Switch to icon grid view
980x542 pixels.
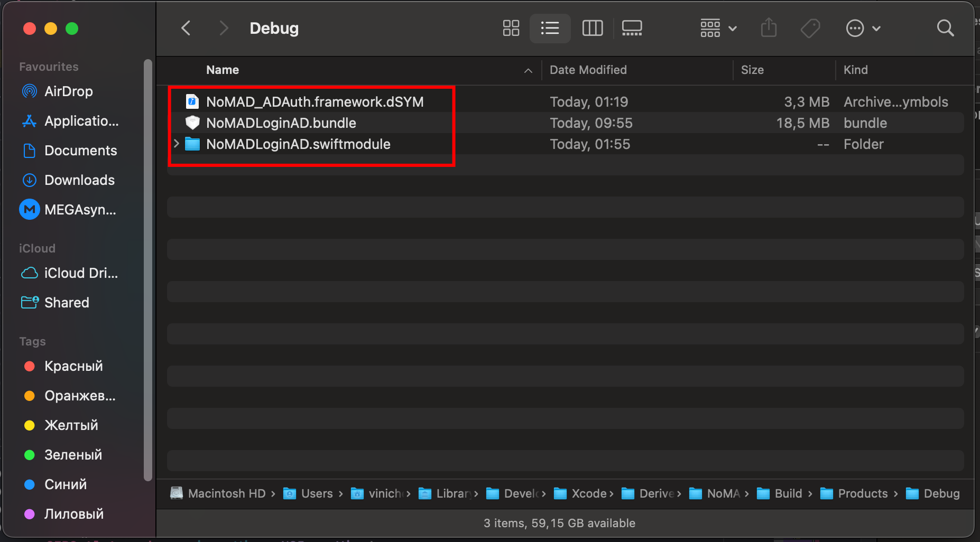click(x=511, y=28)
